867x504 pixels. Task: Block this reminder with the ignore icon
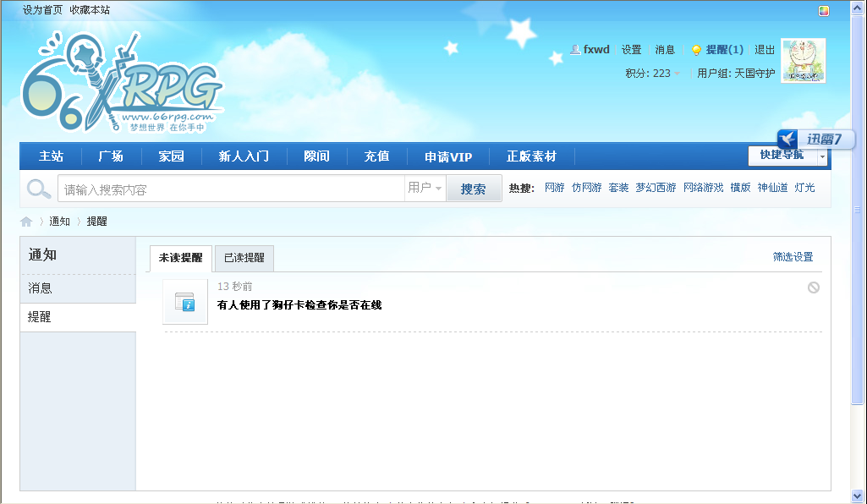tap(814, 288)
